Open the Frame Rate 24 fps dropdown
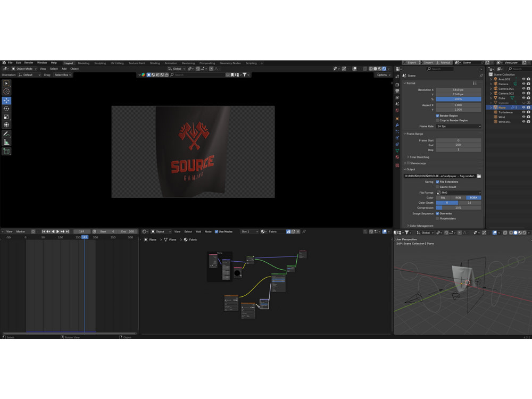The image size is (532, 399). point(459,126)
